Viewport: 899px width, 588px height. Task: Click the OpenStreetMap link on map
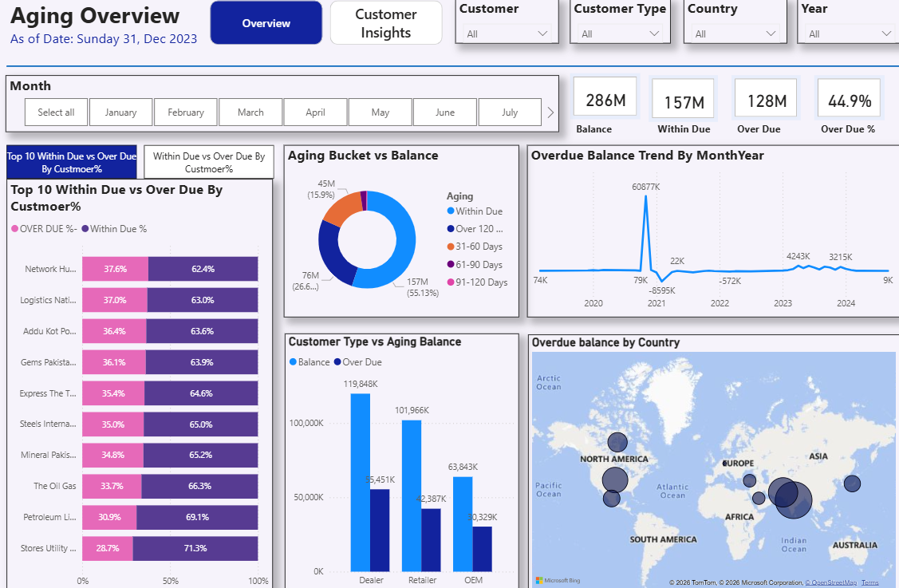pyautogui.click(x=830, y=583)
